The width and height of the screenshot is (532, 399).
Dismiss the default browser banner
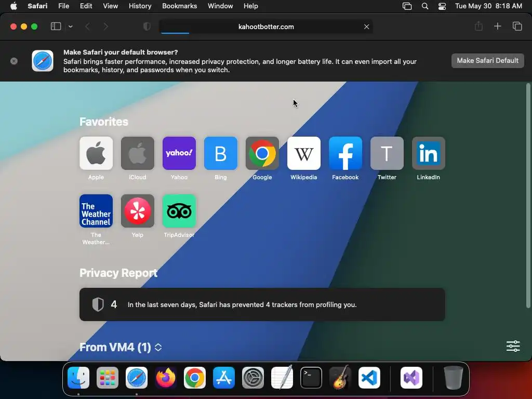pos(14,61)
